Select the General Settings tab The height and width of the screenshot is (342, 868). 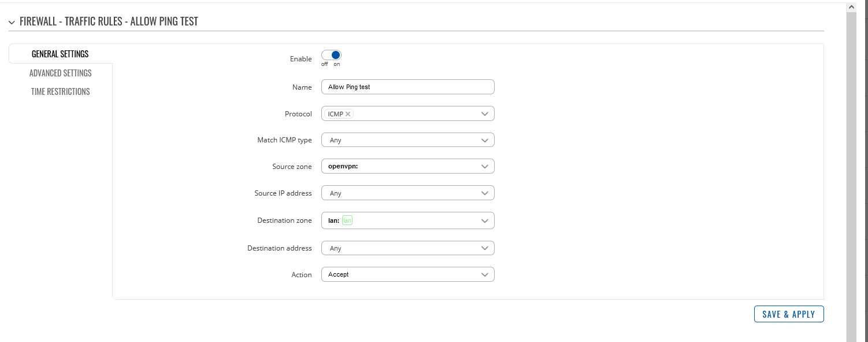[60, 54]
